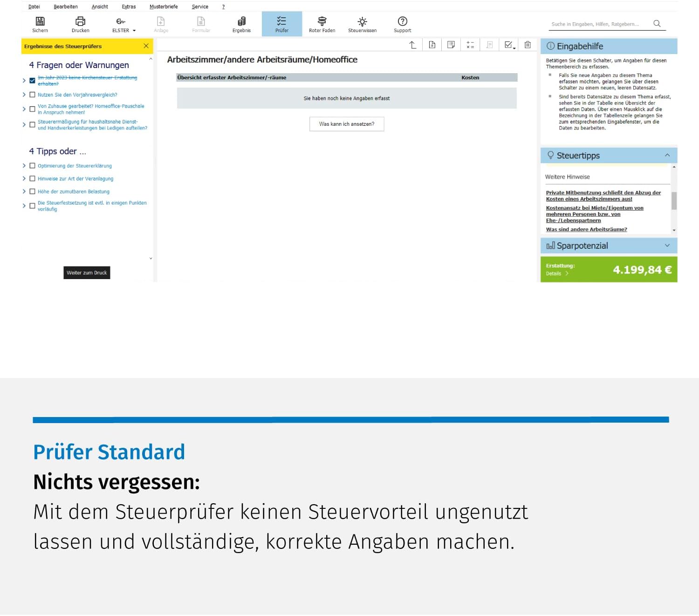Open Höhe der zumutbaren Belastung link

74,192
